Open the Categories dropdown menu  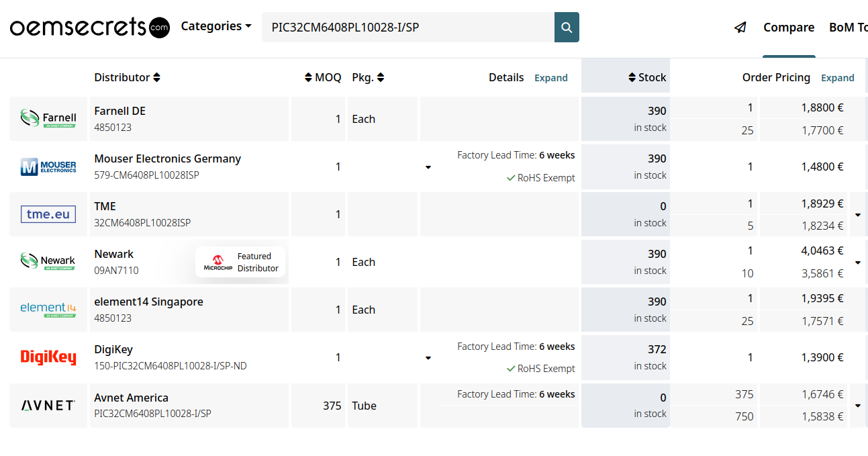point(215,26)
